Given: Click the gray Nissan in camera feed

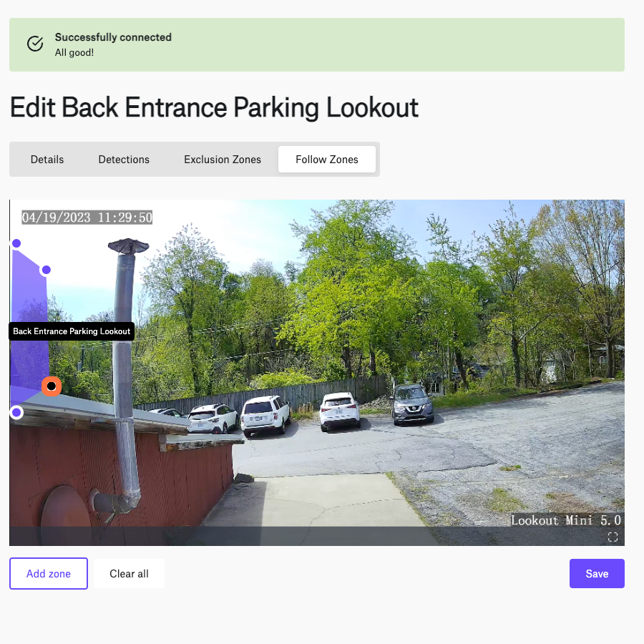Looking at the screenshot, I should point(412,404).
